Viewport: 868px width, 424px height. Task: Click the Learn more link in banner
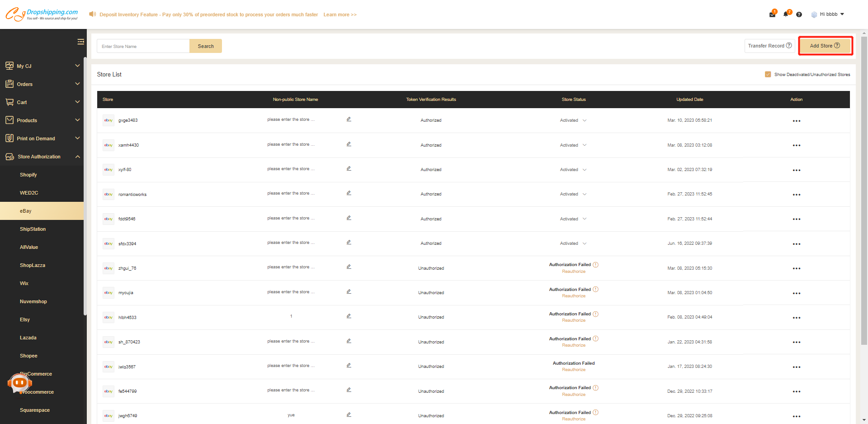[x=340, y=14]
